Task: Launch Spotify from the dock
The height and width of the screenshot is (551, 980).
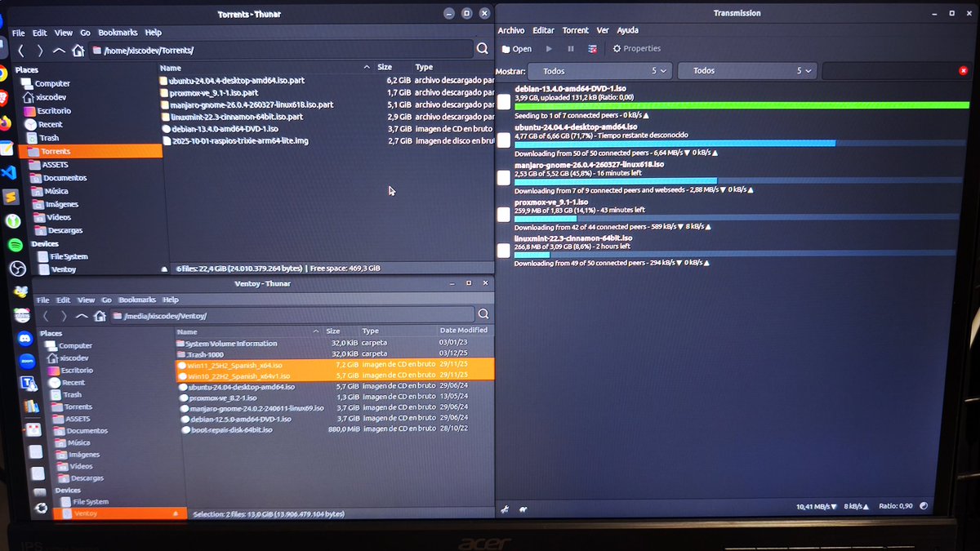Action: [16, 245]
